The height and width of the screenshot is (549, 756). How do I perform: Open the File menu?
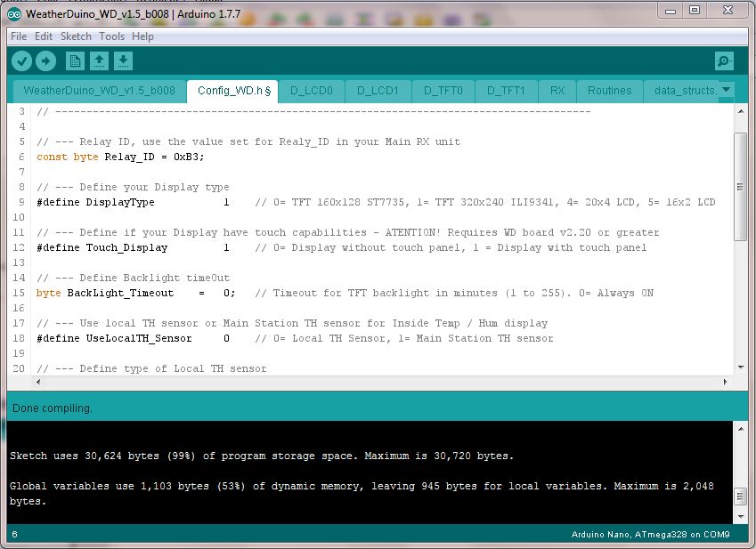pos(19,36)
